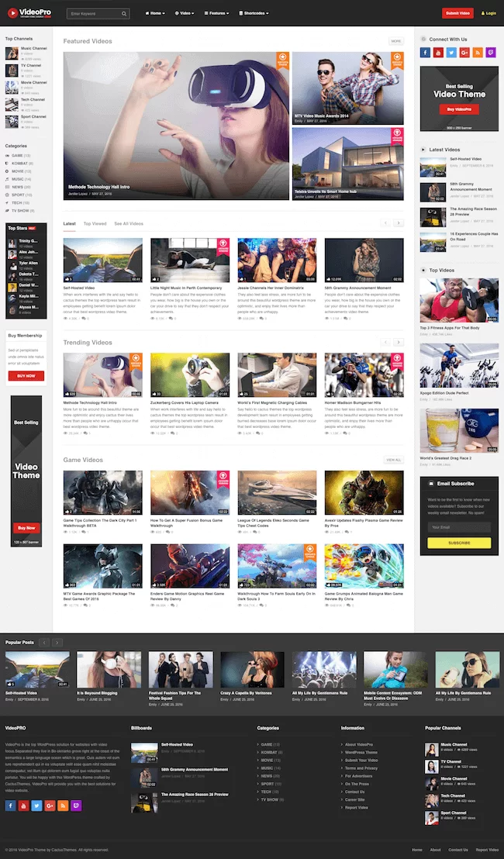Click 'Tyler Allen' in Top Stars
The image size is (504, 859).
(x=29, y=263)
